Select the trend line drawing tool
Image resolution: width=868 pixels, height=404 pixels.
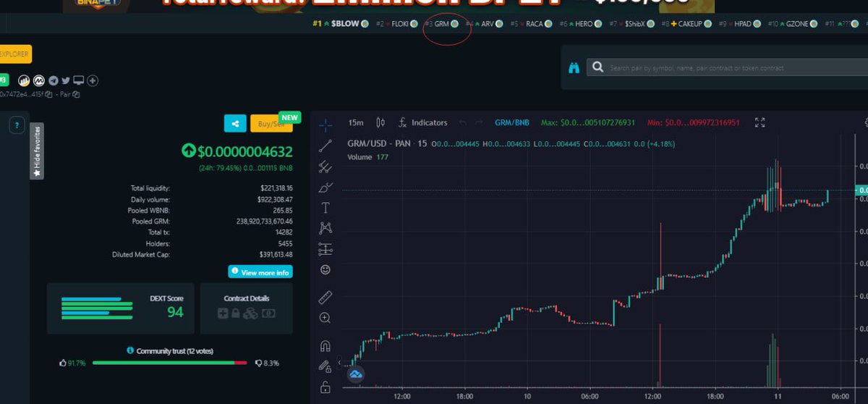point(325,146)
